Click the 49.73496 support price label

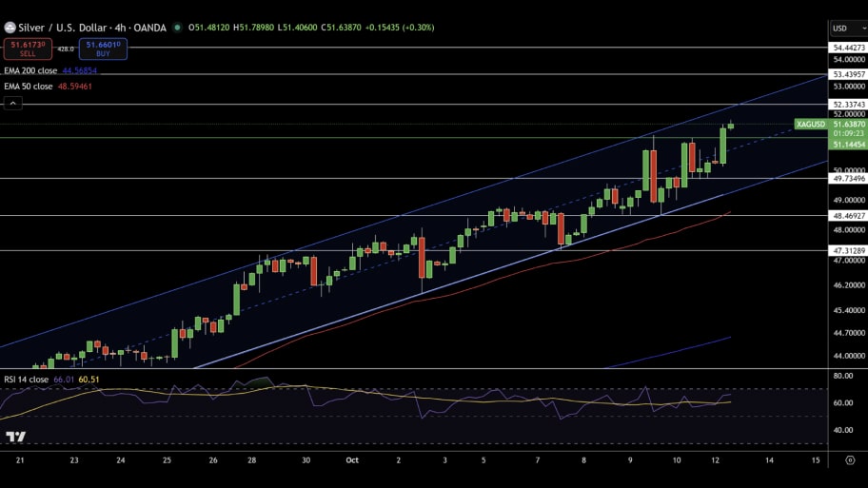tap(847, 179)
